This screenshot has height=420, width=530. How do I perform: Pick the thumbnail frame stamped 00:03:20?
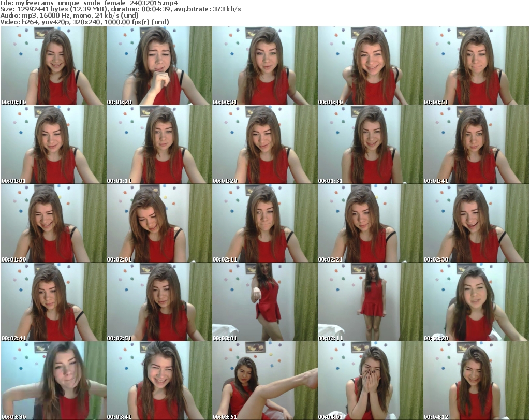[476, 302]
